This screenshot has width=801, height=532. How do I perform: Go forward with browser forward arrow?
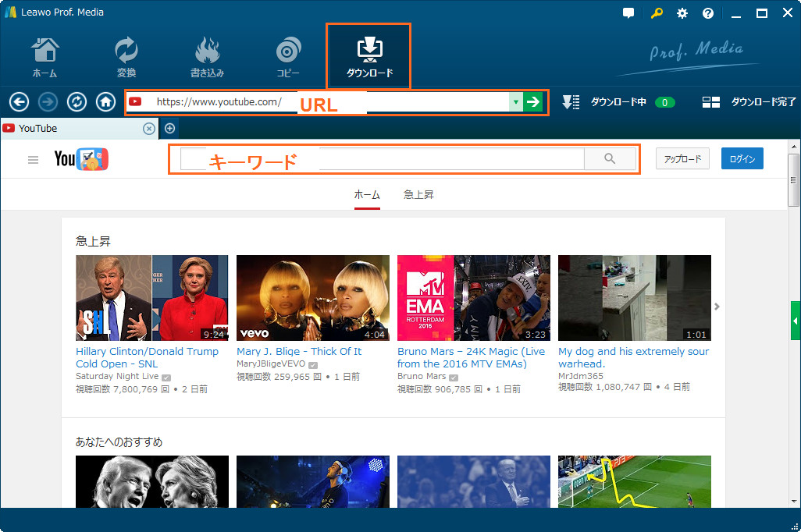tap(48, 102)
